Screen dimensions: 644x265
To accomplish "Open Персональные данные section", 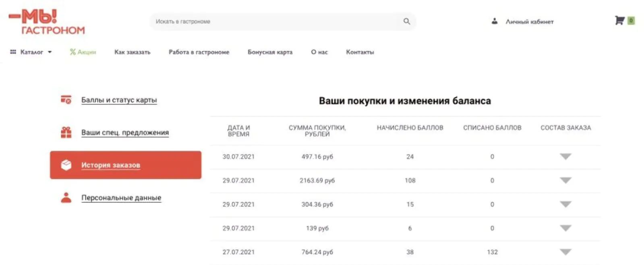I will [x=121, y=198].
